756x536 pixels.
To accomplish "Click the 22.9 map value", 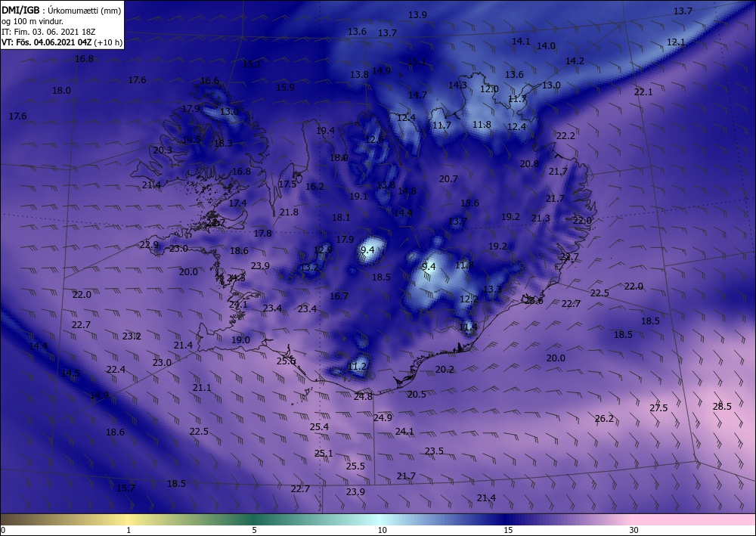I will (x=149, y=245).
